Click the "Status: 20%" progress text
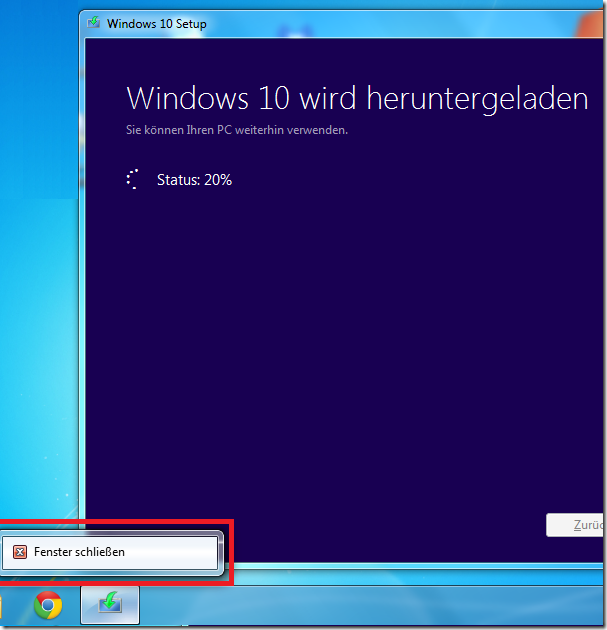The image size is (607, 630). click(x=194, y=180)
